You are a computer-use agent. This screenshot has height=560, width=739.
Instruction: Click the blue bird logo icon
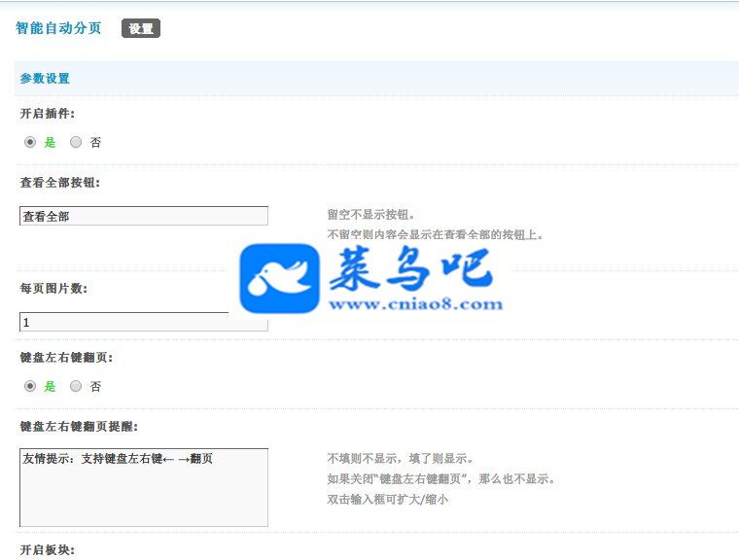pyautogui.click(x=279, y=278)
